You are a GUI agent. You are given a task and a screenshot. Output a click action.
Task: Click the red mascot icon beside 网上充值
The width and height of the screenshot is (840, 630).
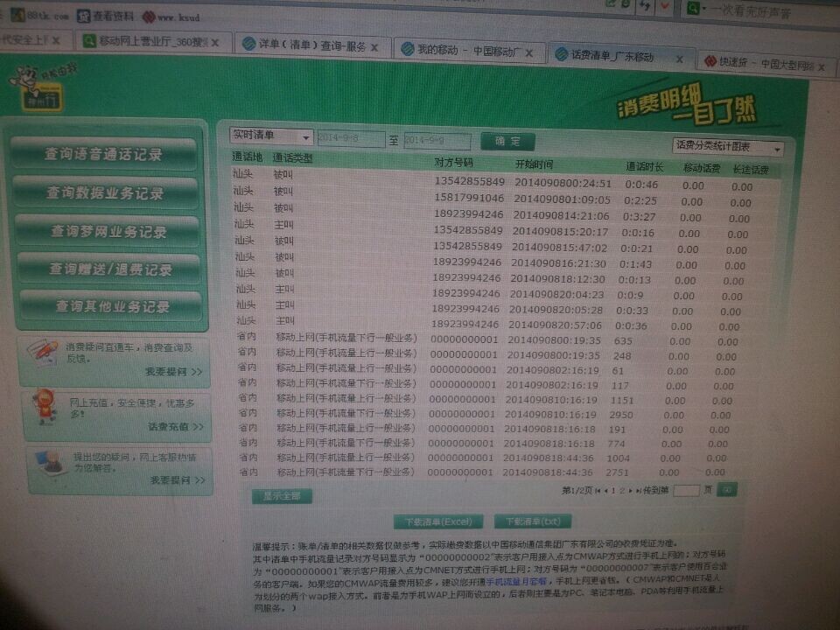46,407
